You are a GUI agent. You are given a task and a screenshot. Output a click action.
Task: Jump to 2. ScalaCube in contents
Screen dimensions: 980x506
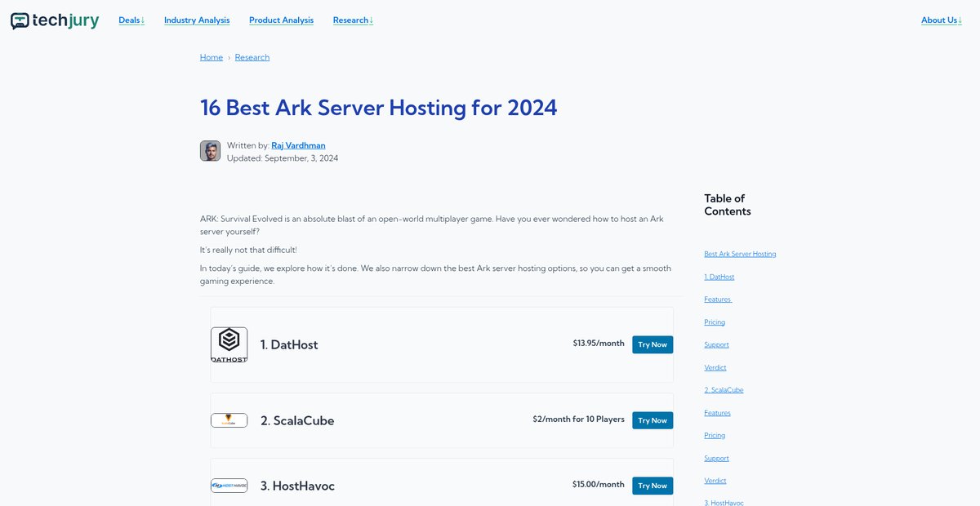point(724,390)
